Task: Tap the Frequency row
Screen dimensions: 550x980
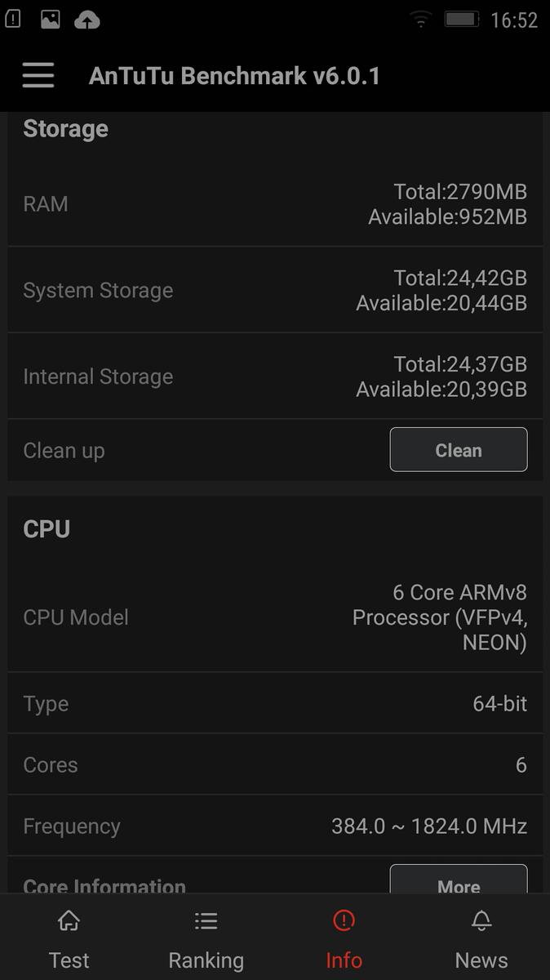Action: pos(275,826)
